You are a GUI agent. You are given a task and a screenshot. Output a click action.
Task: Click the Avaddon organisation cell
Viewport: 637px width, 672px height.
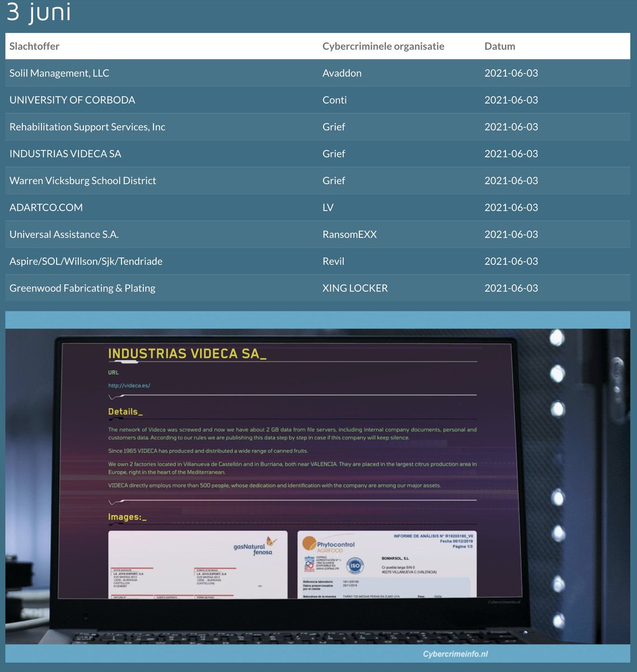342,73
